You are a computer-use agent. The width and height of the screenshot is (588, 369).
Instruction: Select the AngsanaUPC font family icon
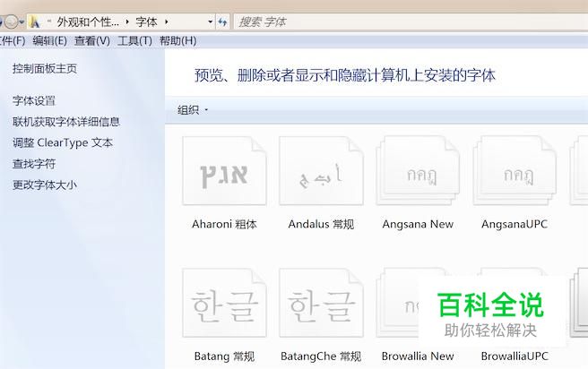pyautogui.click(x=514, y=171)
